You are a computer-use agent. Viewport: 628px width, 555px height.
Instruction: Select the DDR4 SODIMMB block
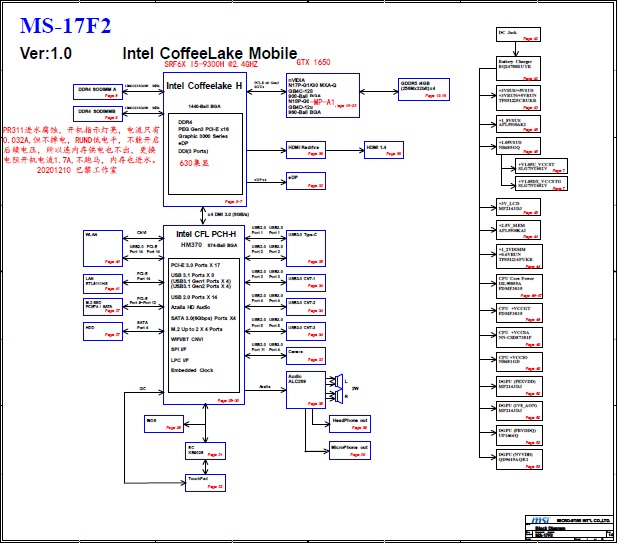[98, 114]
